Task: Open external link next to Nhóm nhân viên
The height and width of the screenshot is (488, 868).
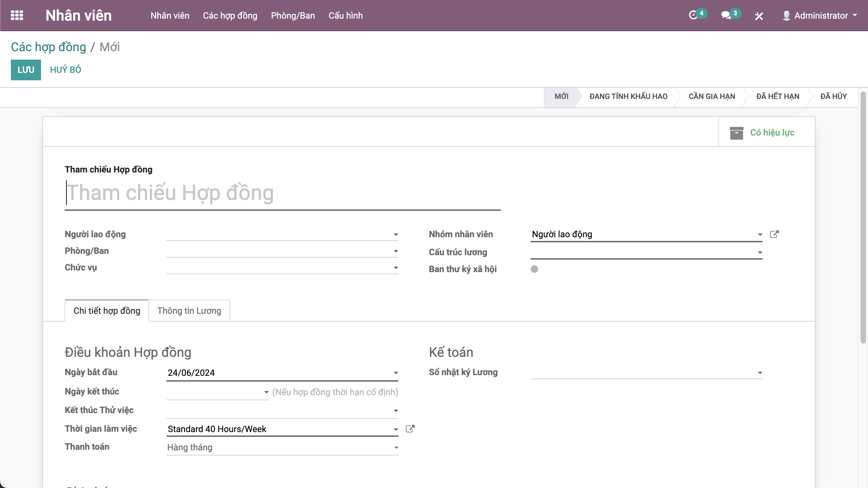Action: 774,234
